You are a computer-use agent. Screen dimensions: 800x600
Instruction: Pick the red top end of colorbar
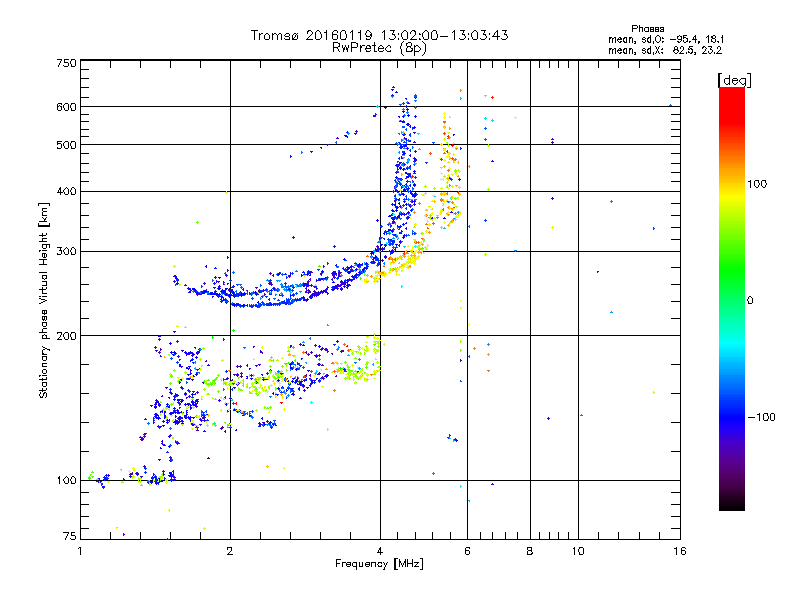point(731,93)
